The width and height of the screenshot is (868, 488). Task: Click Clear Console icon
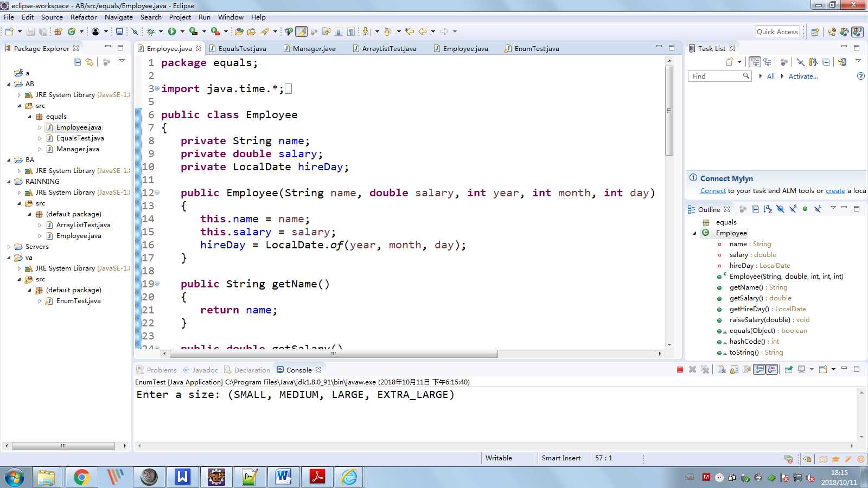pyautogui.click(x=722, y=370)
